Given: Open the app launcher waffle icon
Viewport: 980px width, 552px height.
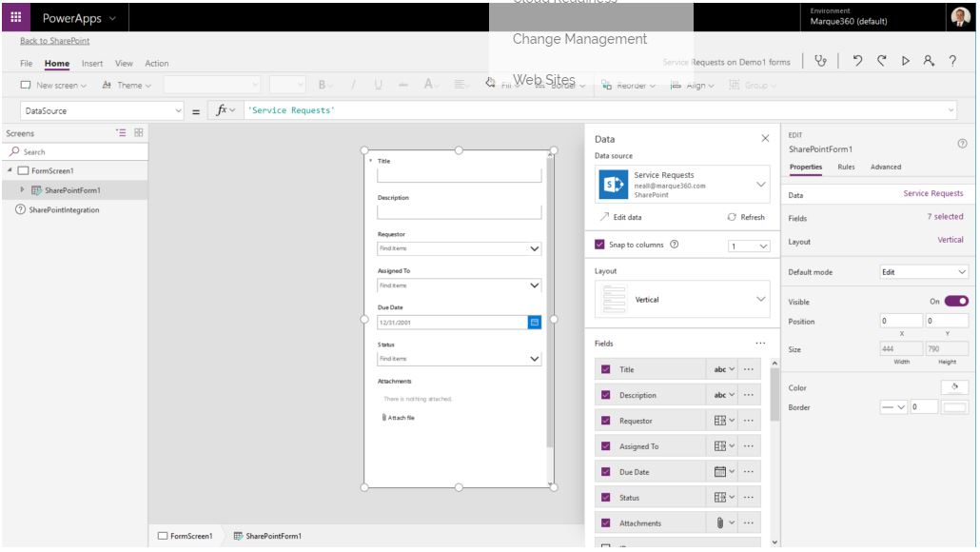Looking at the screenshot, I should [x=15, y=17].
